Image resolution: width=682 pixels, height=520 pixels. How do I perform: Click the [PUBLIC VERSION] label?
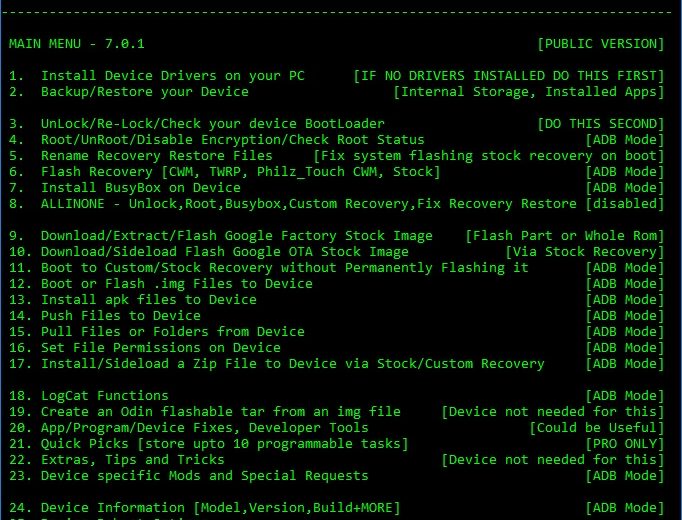[x=600, y=44]
